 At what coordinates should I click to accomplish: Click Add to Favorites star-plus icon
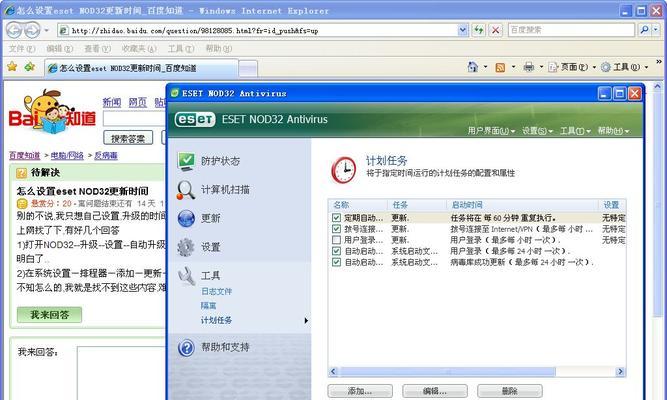29,67
